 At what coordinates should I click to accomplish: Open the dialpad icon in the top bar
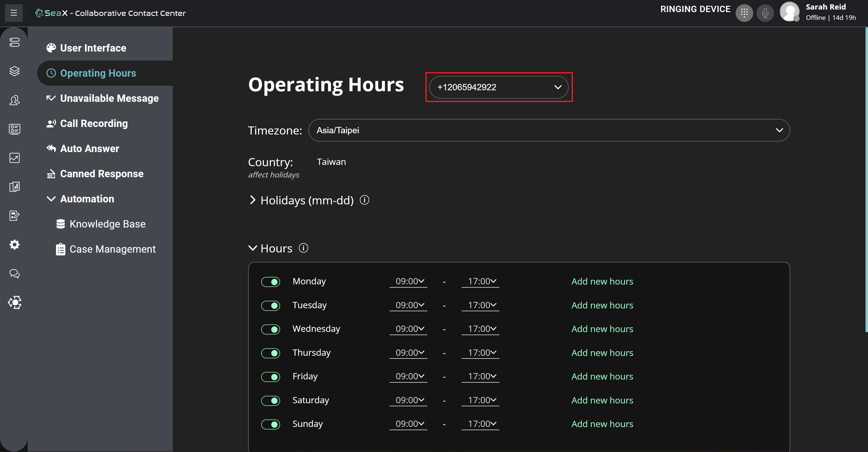click(x=744, y=13)
